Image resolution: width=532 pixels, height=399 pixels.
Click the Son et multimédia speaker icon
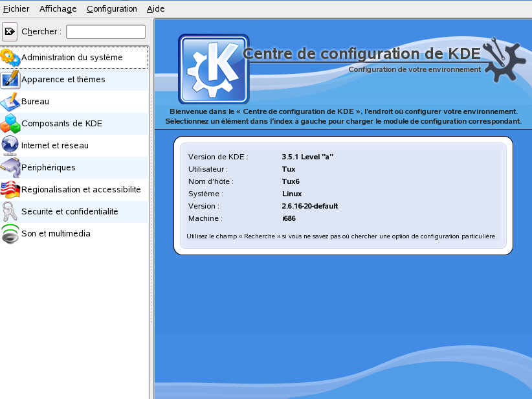10,234
